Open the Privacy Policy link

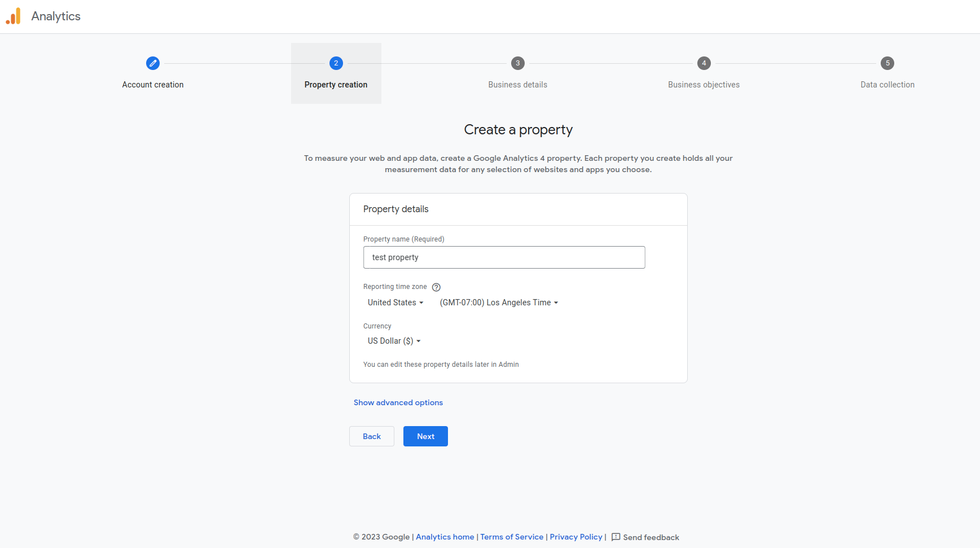pyautogui.click(x=576, y=537)
